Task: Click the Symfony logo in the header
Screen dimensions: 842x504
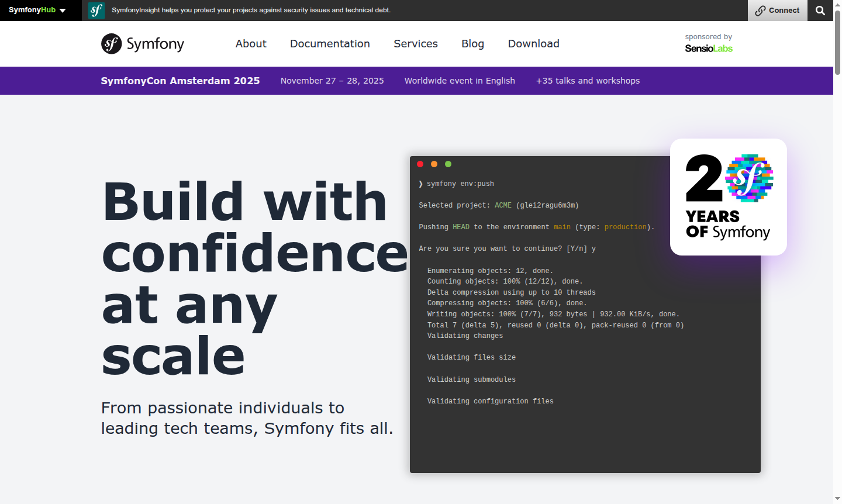Action: tap(142, 43)
